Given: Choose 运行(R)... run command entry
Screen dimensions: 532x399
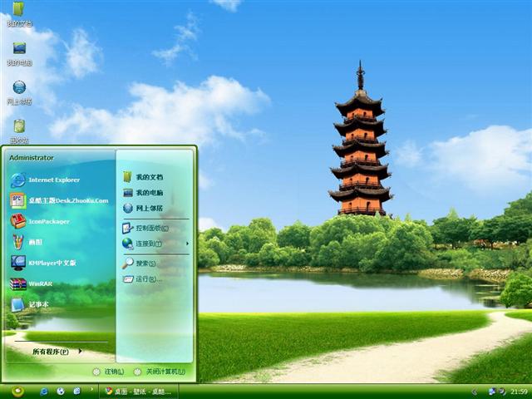Looking at the screenshot, I should (142, 279).
